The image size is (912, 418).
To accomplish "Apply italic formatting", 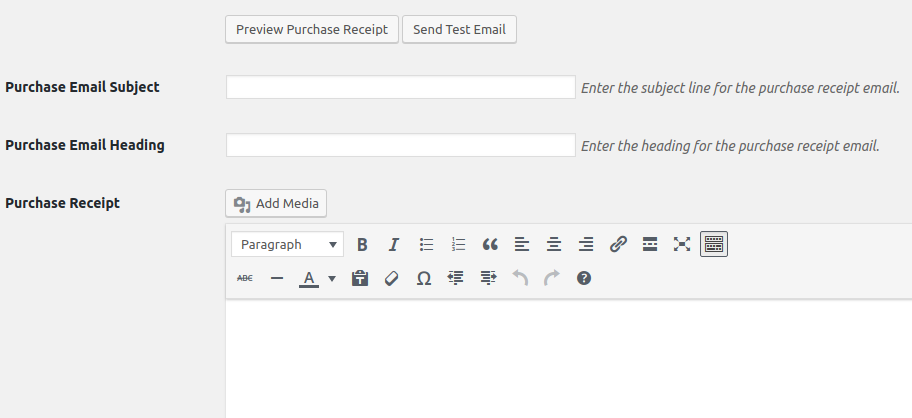I will 394,244.
